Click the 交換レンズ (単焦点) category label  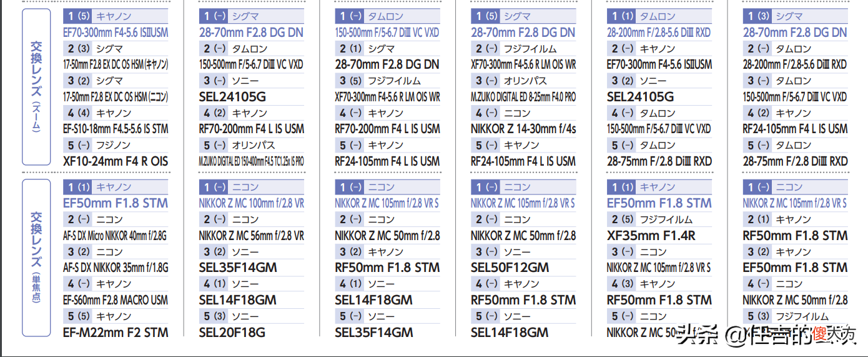[x=37, y=258]
